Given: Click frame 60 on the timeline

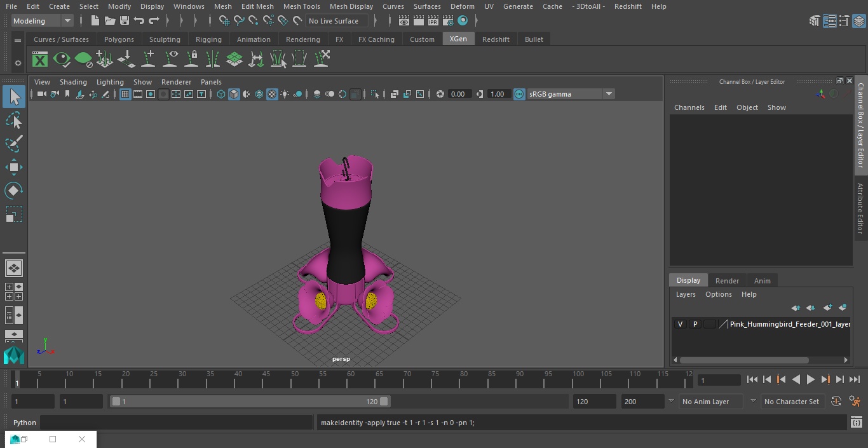Looking at the screenshot, I should tap(351, 380).
